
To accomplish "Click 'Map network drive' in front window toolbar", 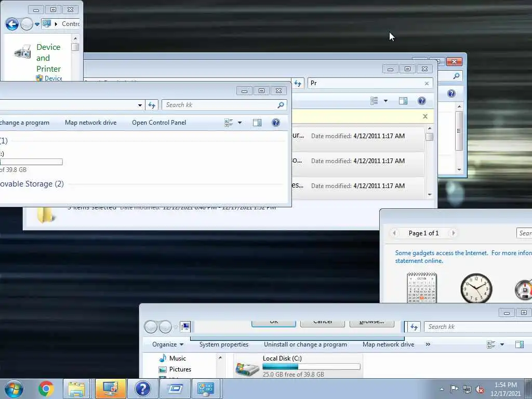I will point(90,123).
